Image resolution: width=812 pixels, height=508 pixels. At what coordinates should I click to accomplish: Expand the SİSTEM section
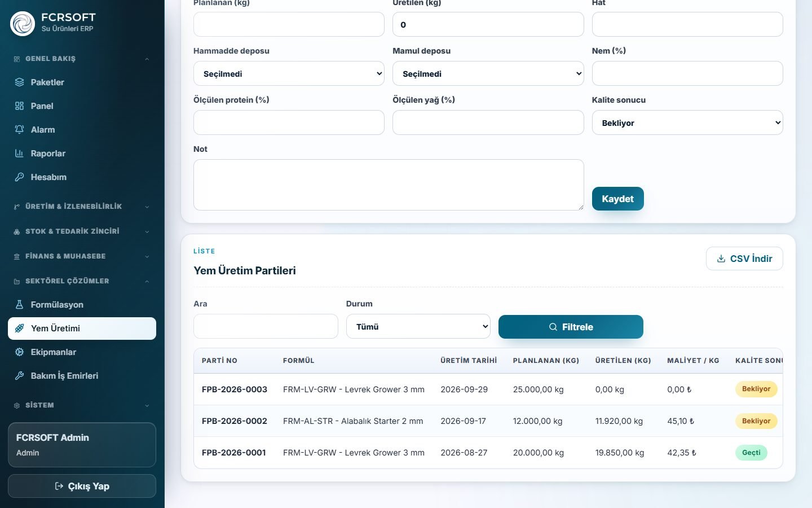(x=82, y=405)
